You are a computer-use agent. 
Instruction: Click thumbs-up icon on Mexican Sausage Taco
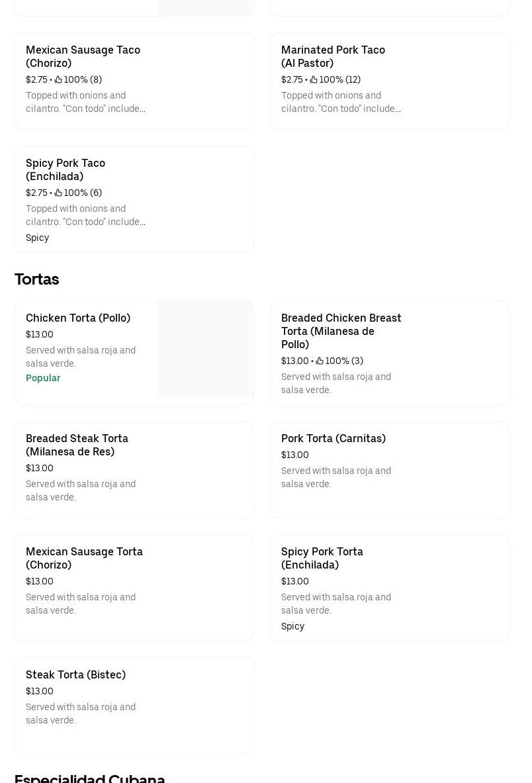58,80
